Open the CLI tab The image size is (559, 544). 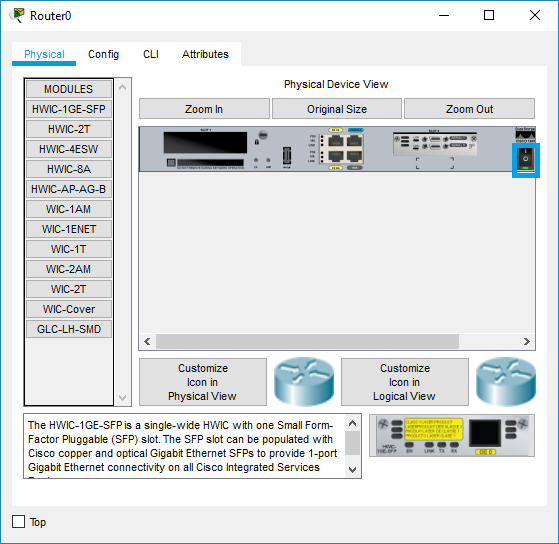(x=150, y=54)
